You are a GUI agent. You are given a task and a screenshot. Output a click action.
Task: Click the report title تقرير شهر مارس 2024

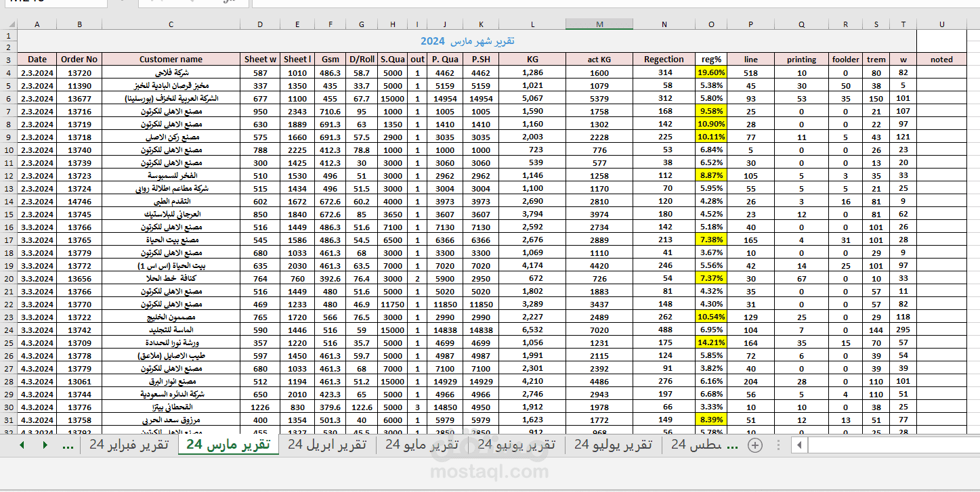(x=467, y=41)
